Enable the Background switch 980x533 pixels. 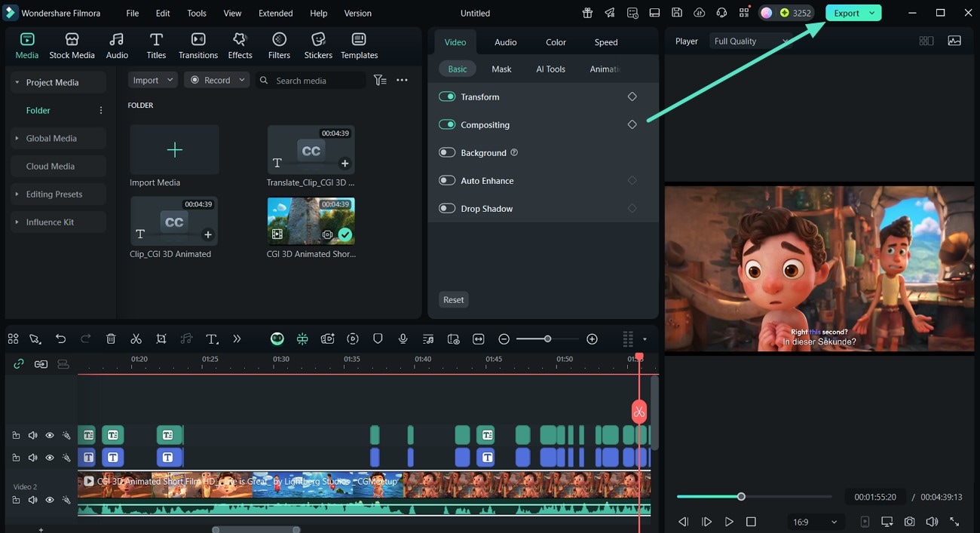click(x=447, y=152)
